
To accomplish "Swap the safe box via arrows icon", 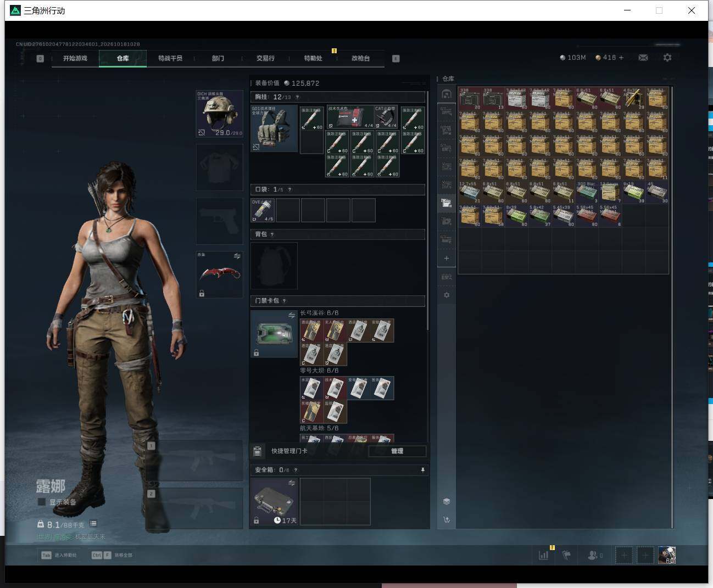I will [291, 483].
